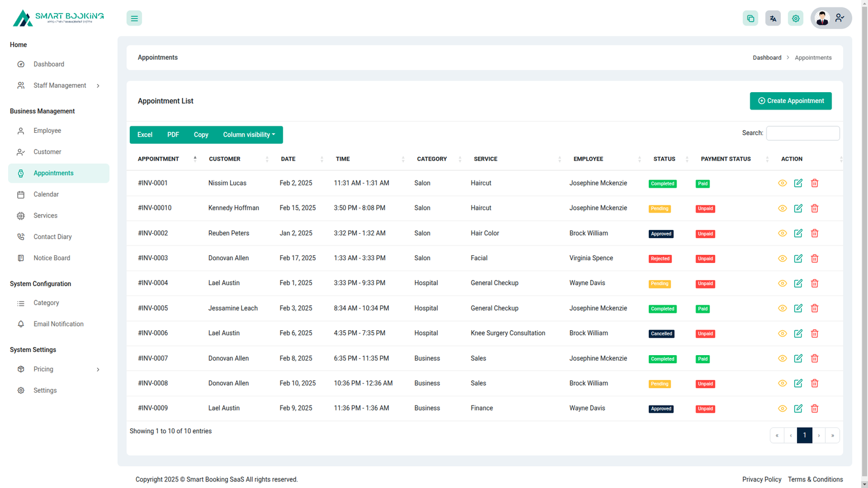Click the Search input field
This screenshot has height=488, width=868.
[802, 133]
